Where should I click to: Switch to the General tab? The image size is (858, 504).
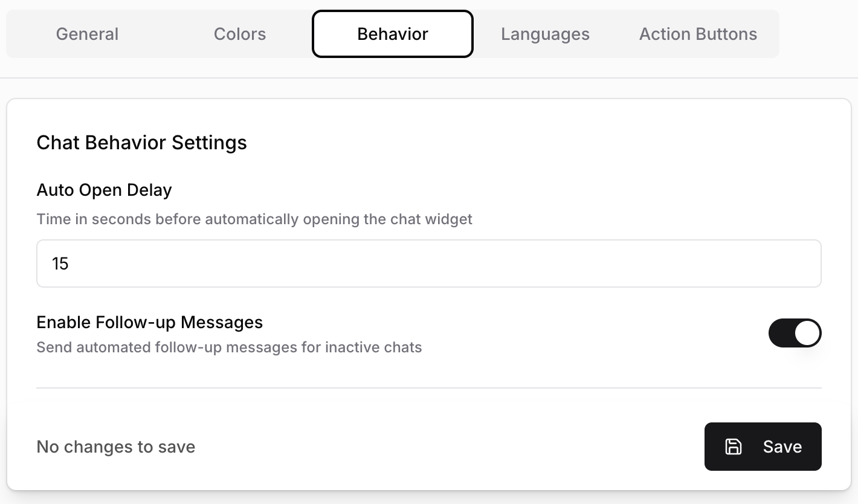(87, 34)
